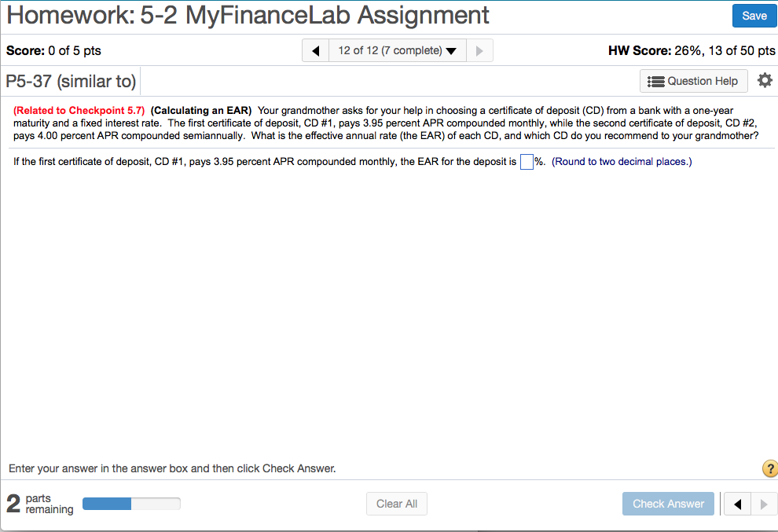The width and height of the screenshot is (778, 532).
Task: Collapse the question navigation dropdown arrow
Action: click(x=451, y=50)
